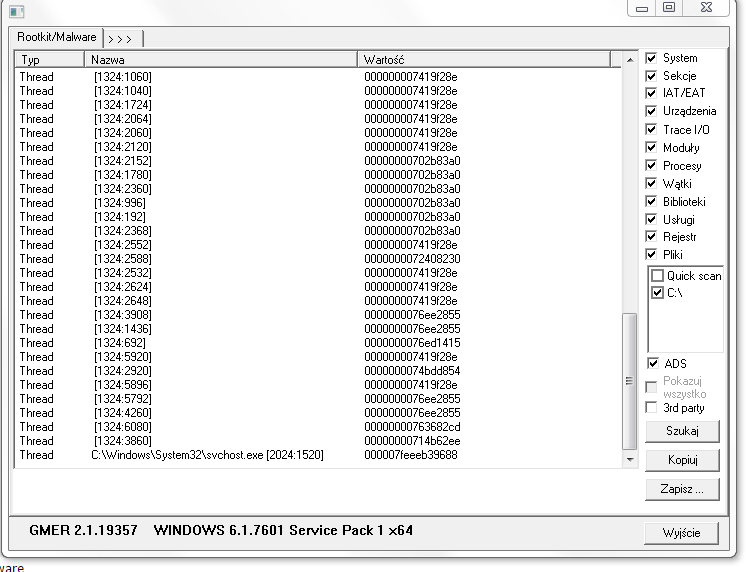The image size is (749, 572).
Task: Uncheck the System checkbox
Action: [x=652, y=58]
